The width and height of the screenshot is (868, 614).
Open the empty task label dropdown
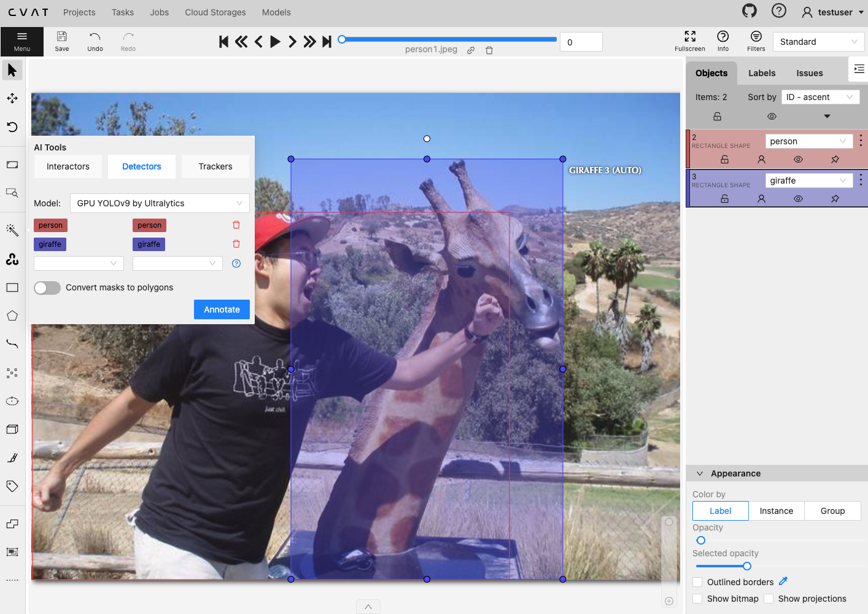tap(177, 263)
